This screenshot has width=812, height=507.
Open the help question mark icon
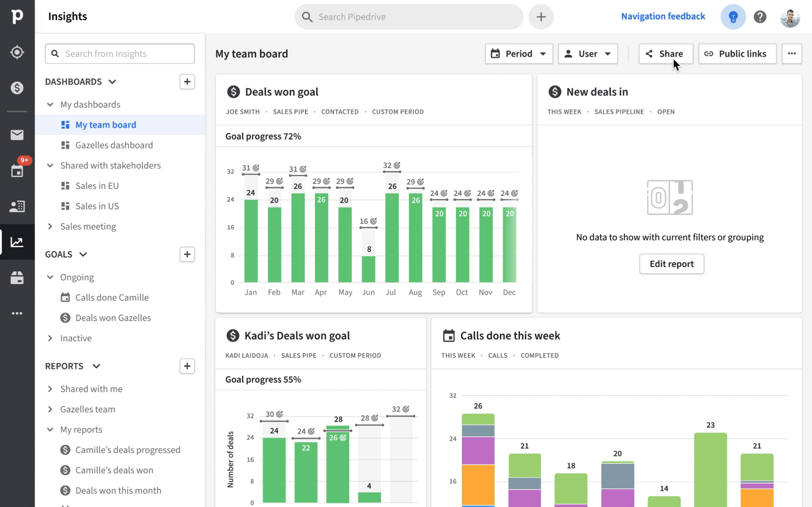coord(760,17)
